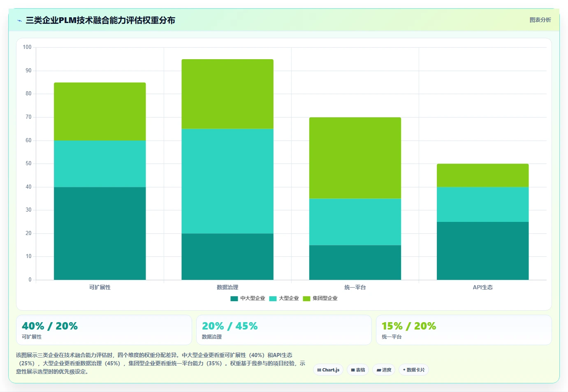568x392 pixels.
Task: Click the 表格 tag chip
Action: pyautogui.click(x=358, y=370)
